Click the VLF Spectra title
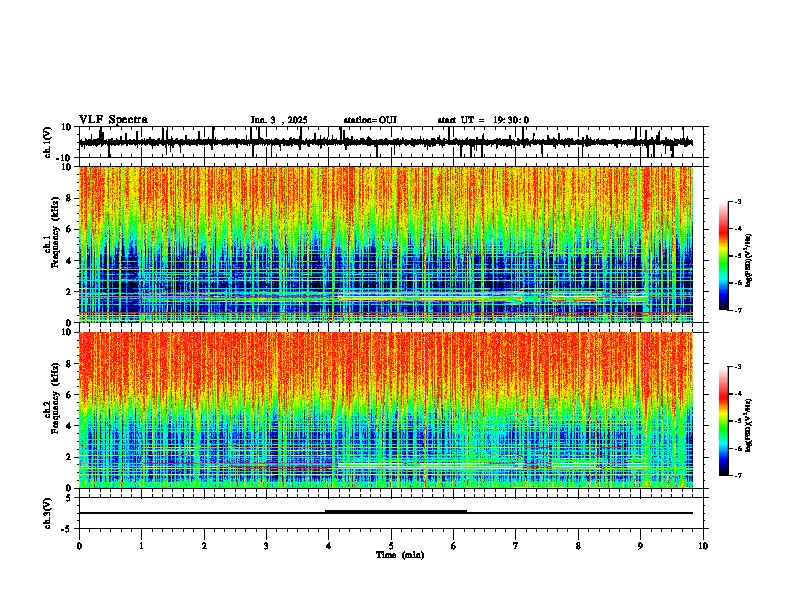The image size is (792, 612). 113,120
